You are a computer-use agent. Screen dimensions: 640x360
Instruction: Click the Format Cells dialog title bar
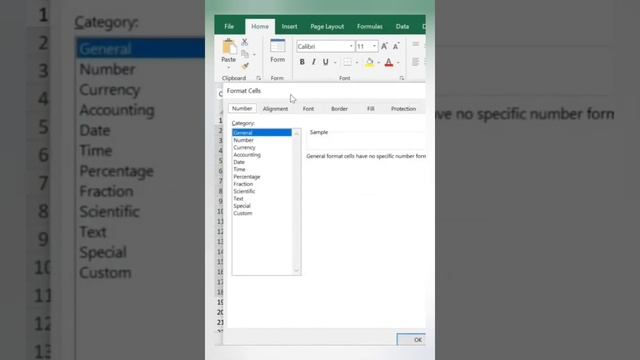coord(324,91)
